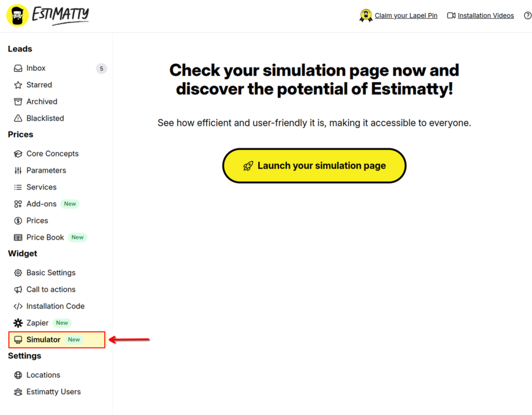Click the Starred star icon
Screen dimensions: 532x415
click(18, 85)
